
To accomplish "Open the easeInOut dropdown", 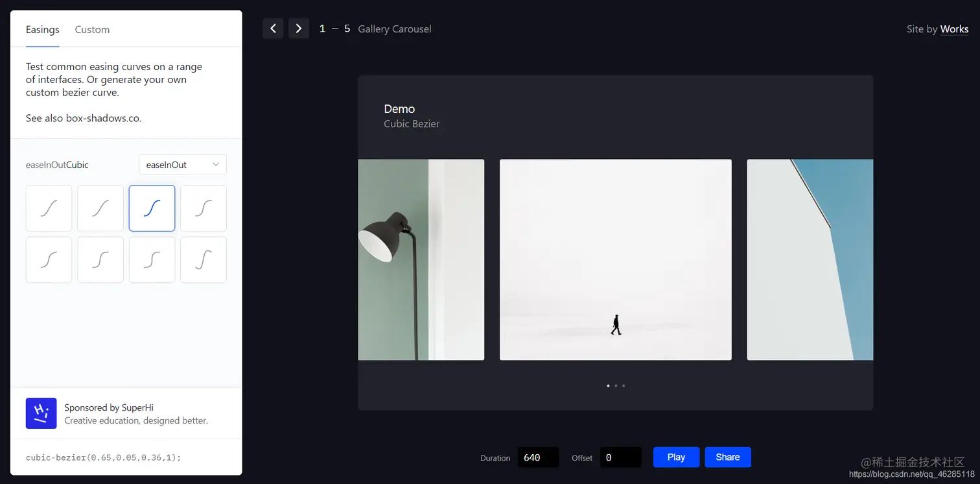I will point(183,165).
